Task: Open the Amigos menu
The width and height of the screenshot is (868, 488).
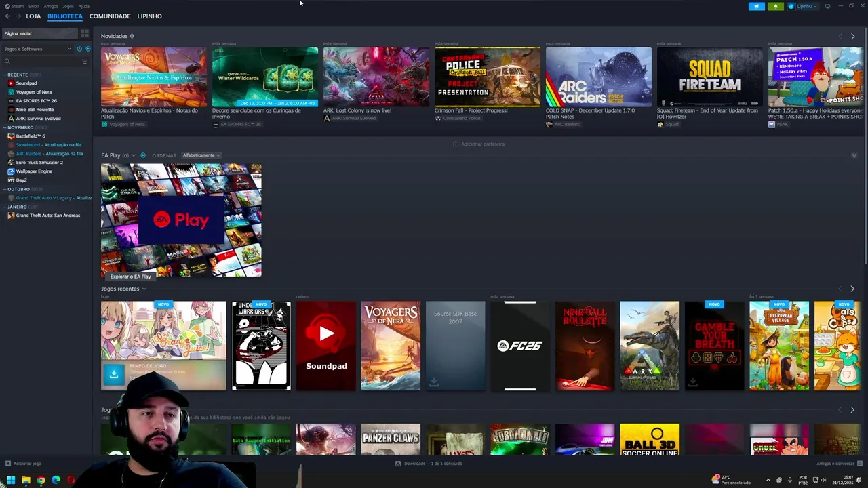Action: [51, 6]
